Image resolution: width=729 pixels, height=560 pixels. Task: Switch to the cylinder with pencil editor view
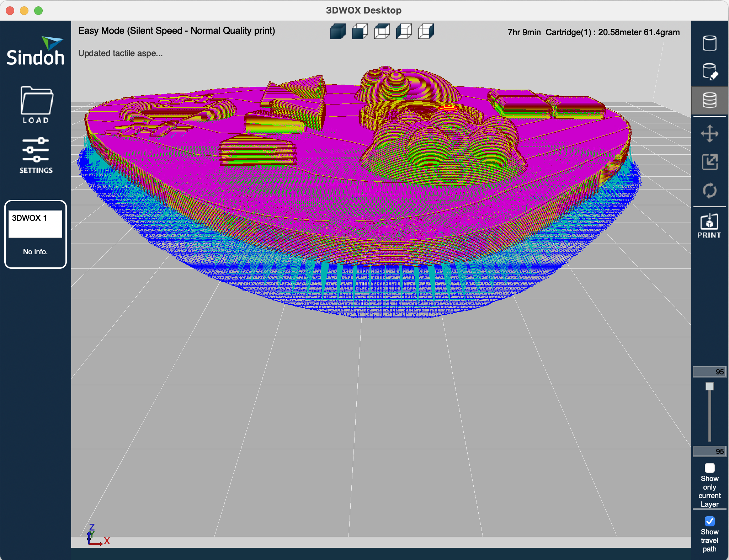pos(709,72)
